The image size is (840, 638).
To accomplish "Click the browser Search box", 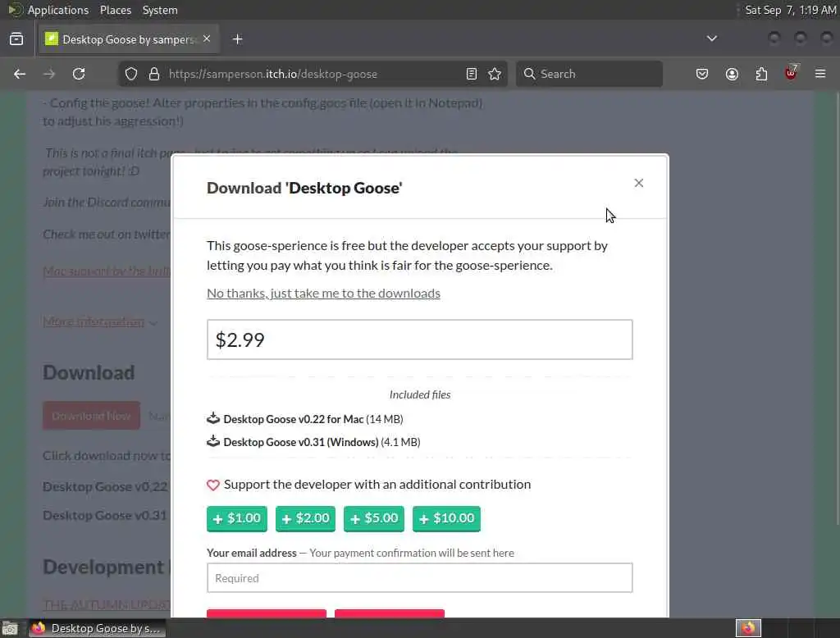I will [589, 74].
